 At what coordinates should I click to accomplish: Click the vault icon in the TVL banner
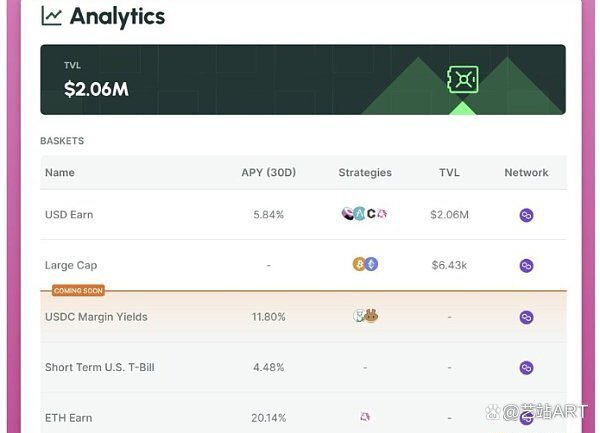point(462,79)
